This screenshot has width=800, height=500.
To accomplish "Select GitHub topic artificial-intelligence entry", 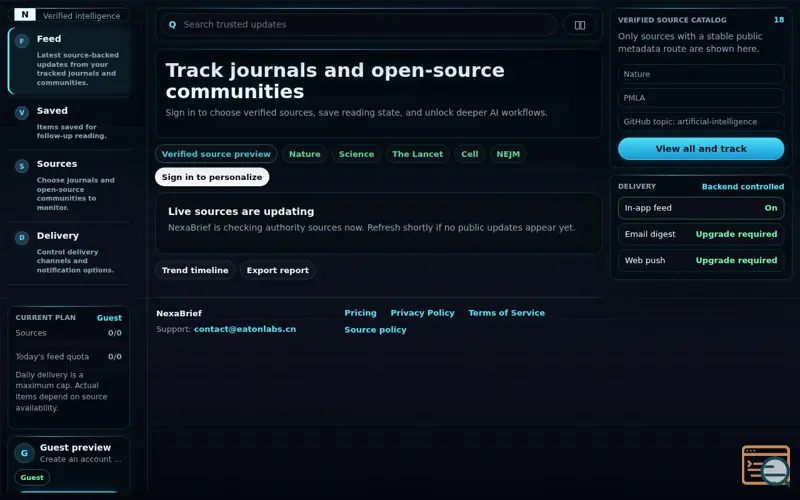I will click(701, 121).
